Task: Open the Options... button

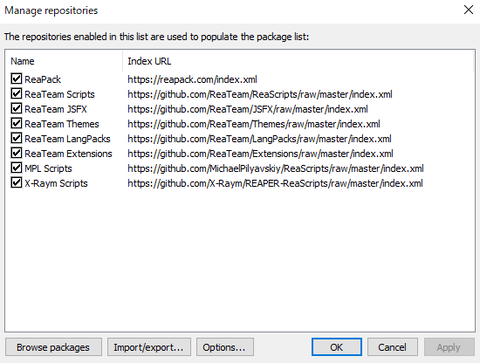Action: tap(225, 347)
